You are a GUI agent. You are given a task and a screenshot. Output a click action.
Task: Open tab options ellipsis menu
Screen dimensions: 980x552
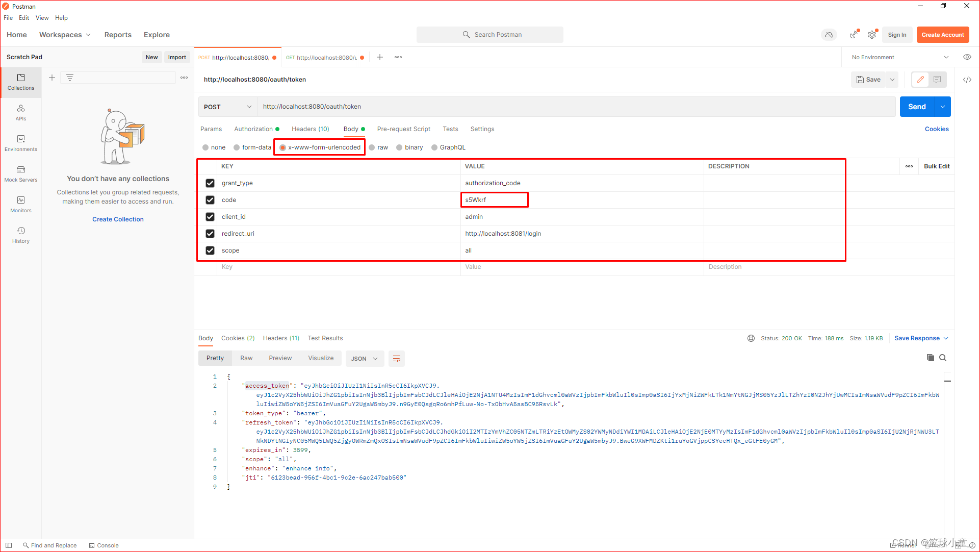click(x=398, y=57)
